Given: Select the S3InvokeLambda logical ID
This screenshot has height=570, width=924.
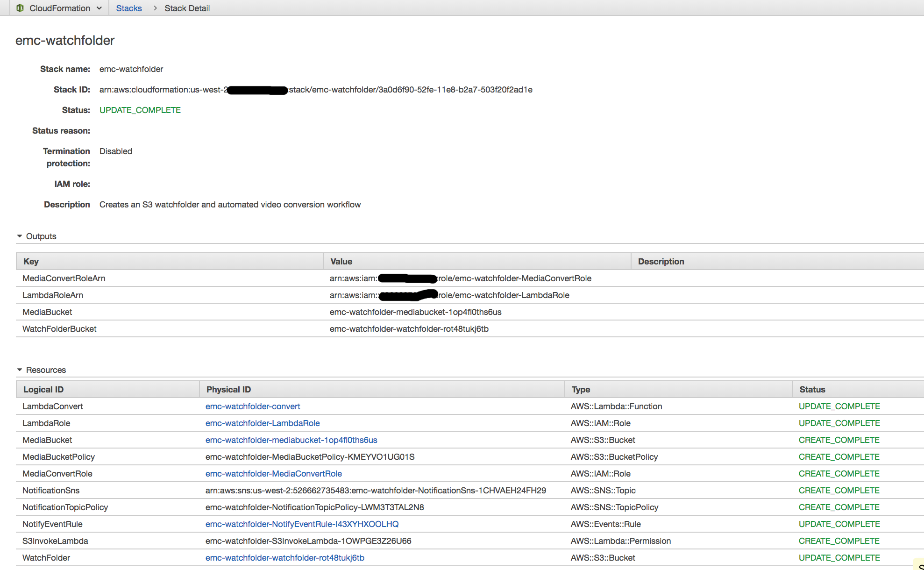Looking at the screenshot, I should tap(55, 541).
